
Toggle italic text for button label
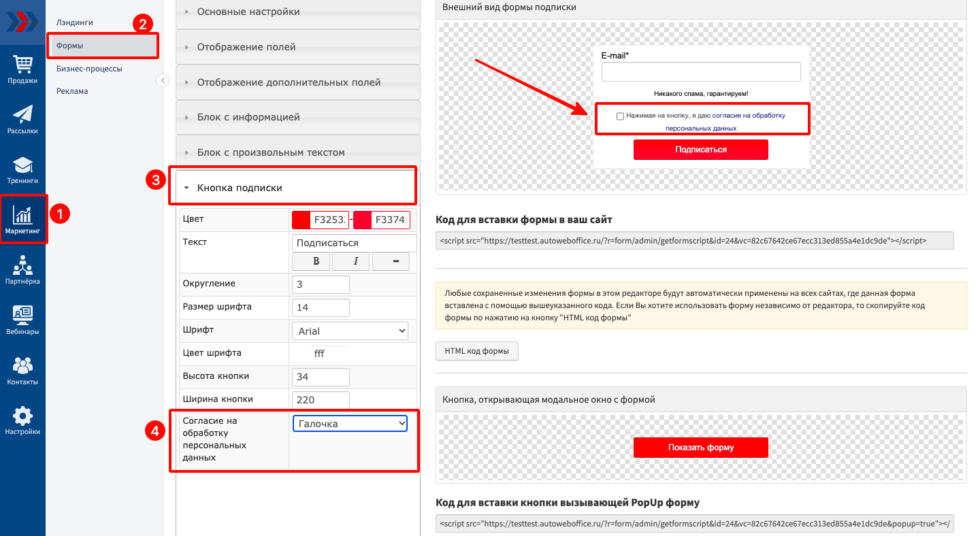[355, 261]
